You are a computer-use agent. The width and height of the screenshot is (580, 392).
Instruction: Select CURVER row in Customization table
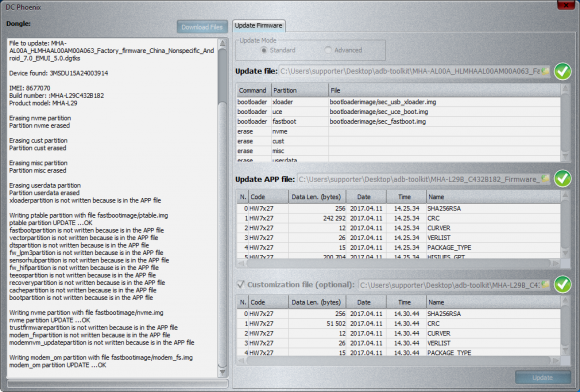point(398,333)
